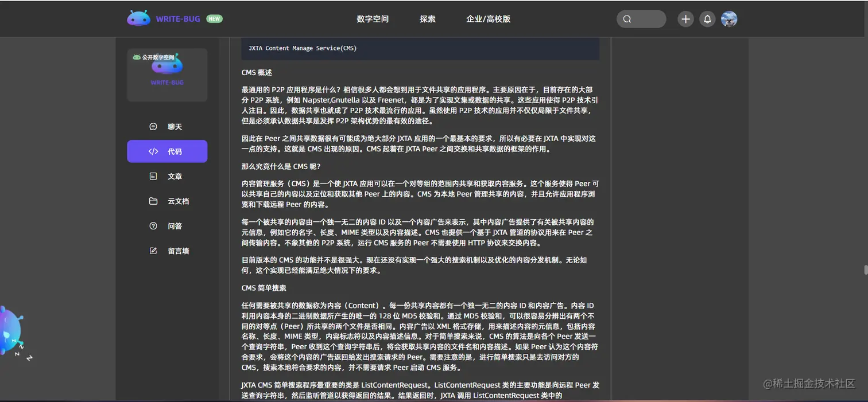Click the green NEW badge

click(x=214, y=18)
